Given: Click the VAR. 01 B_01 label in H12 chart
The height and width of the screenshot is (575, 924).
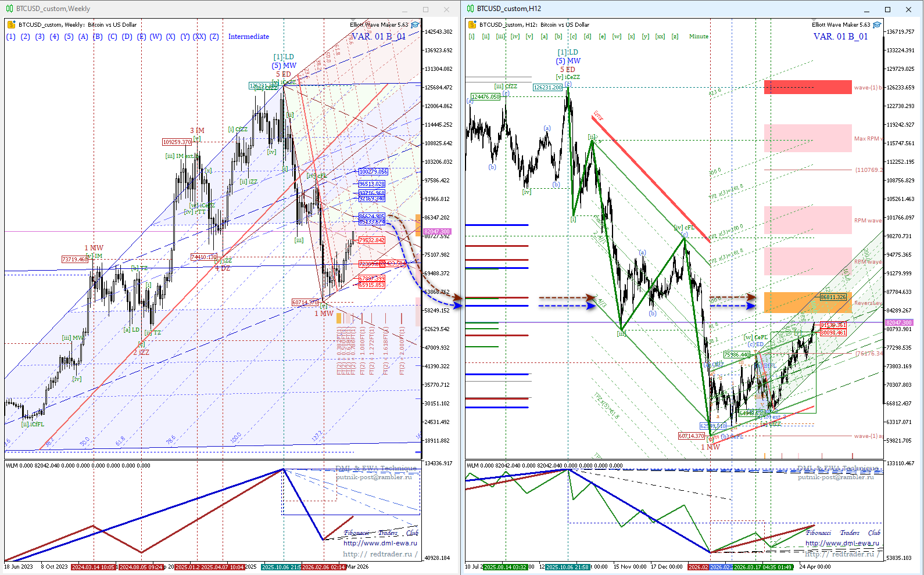Looking at the screenshot, I should pos(840,36).
